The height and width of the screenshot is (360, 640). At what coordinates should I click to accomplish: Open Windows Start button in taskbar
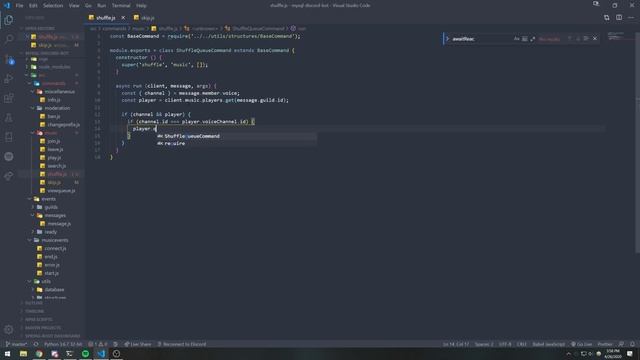pyautogui.click(x=7, y=353)
